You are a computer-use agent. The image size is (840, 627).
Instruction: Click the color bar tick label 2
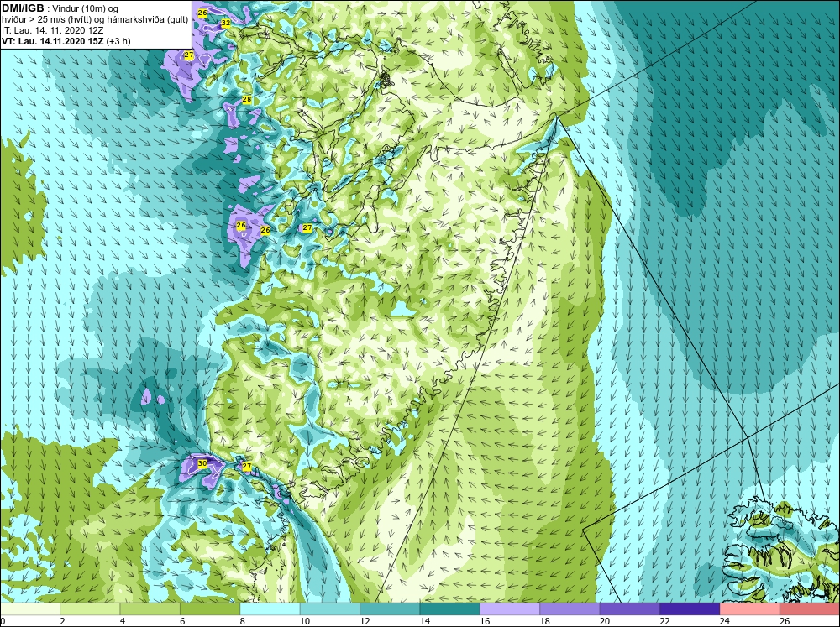pos(63,621)
